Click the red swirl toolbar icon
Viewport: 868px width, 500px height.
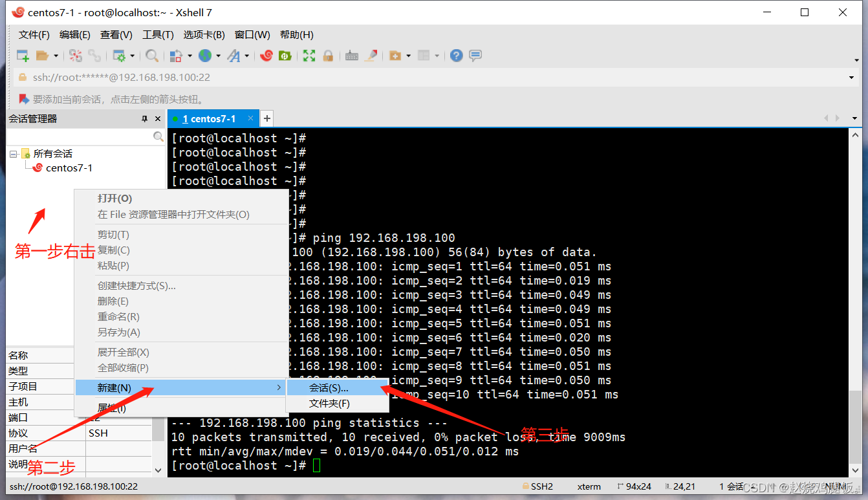coord(266,56)
